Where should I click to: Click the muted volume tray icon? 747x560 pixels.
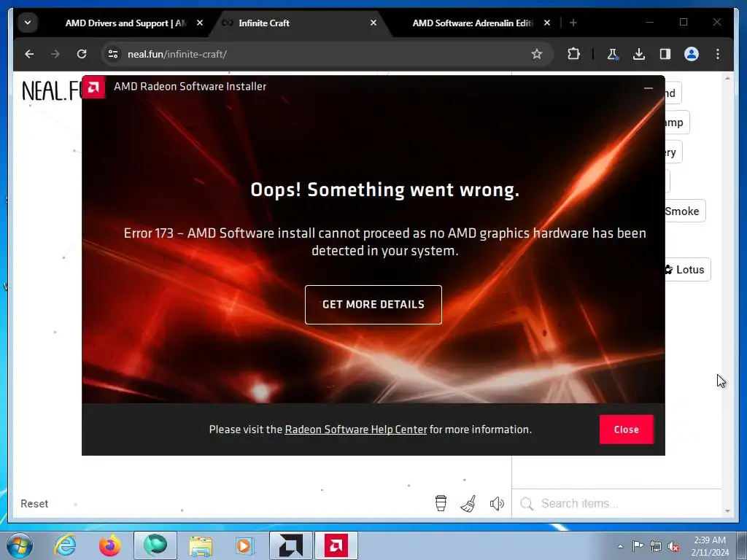[x=673, y=546]
